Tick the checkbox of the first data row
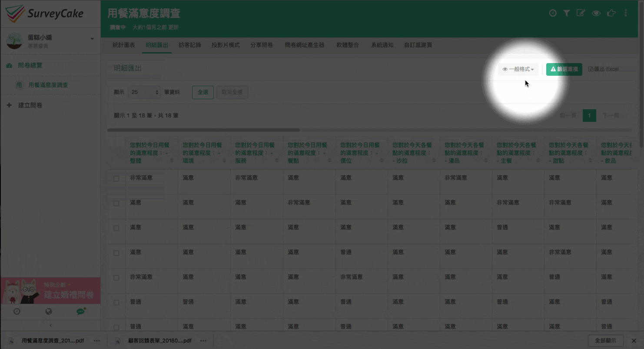The image size is (644, 349). 116,178
